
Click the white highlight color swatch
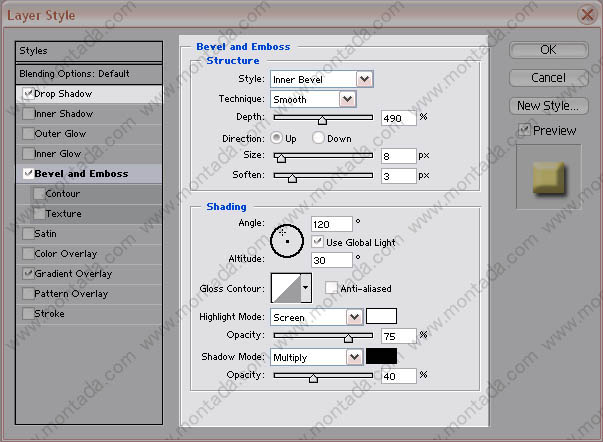tap(381, 316)
